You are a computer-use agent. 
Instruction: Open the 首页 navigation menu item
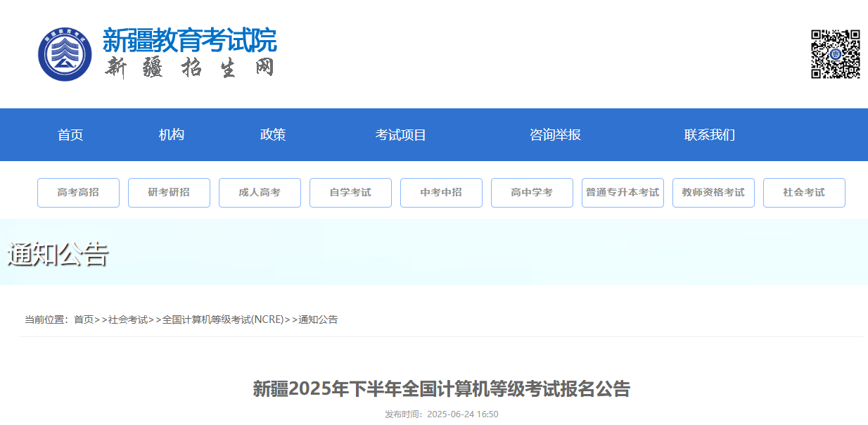[x=70, y=135]
